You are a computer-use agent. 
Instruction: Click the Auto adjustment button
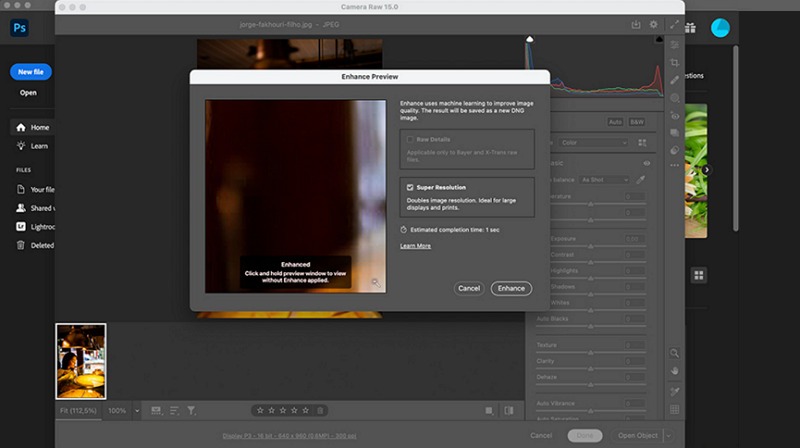(615, 122)
